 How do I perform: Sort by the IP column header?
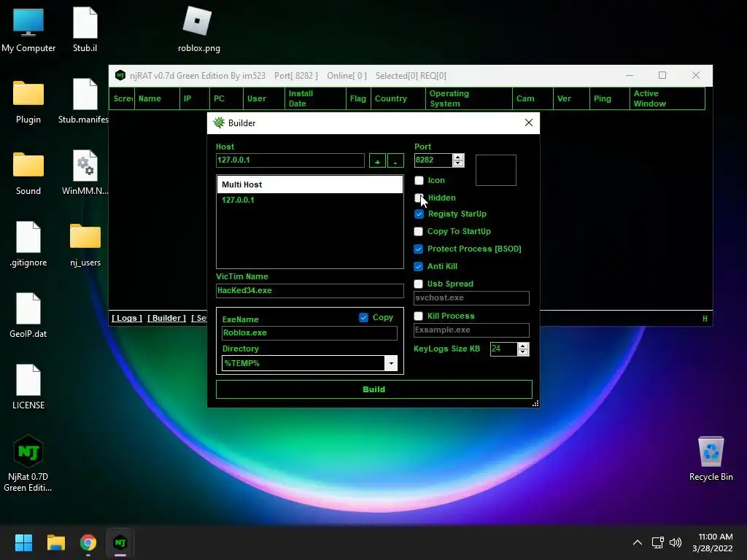pos(194,98)
